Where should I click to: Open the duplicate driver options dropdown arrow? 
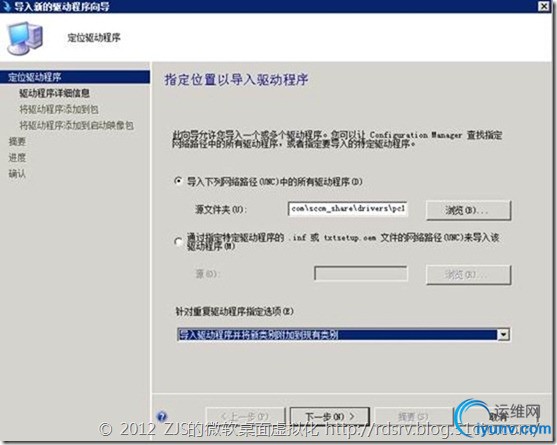tap(503, 334)
